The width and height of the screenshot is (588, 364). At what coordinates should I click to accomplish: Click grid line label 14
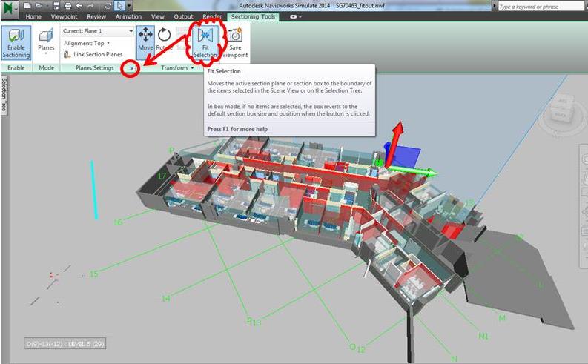[166, 299]
